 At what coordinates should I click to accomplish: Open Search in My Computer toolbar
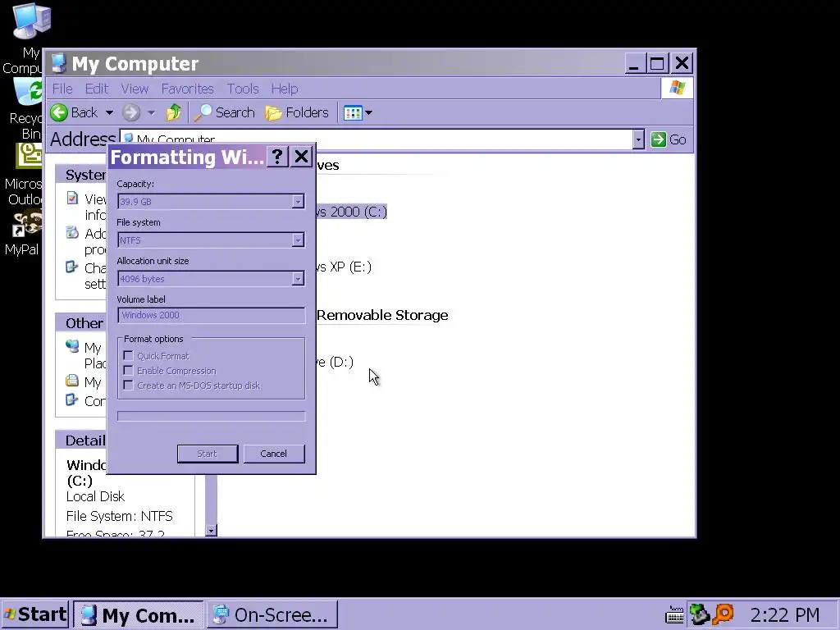pyautogui.click(x=225, y=112)
